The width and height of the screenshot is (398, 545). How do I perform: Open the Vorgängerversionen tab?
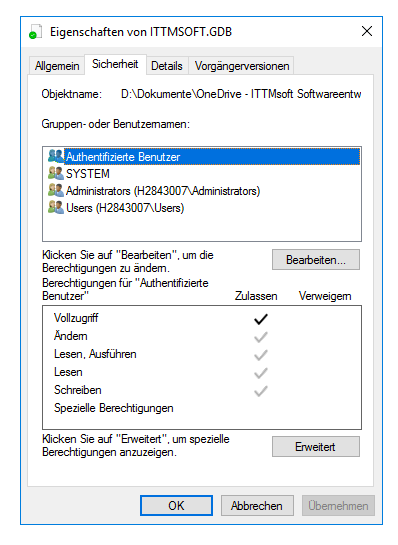tap(242, 66)
